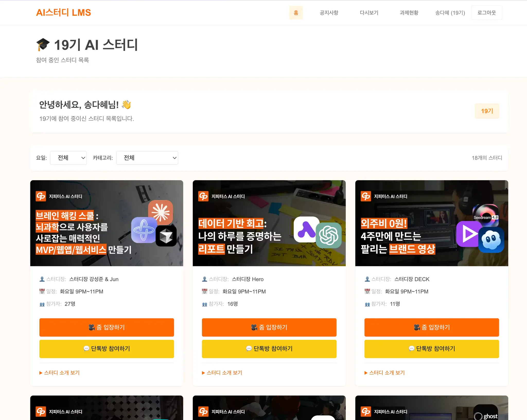Open the 데이터 기반 회고 study thumbnail
Image resolution: width=527 pixels, height=420 pixels.
(269, 223)
